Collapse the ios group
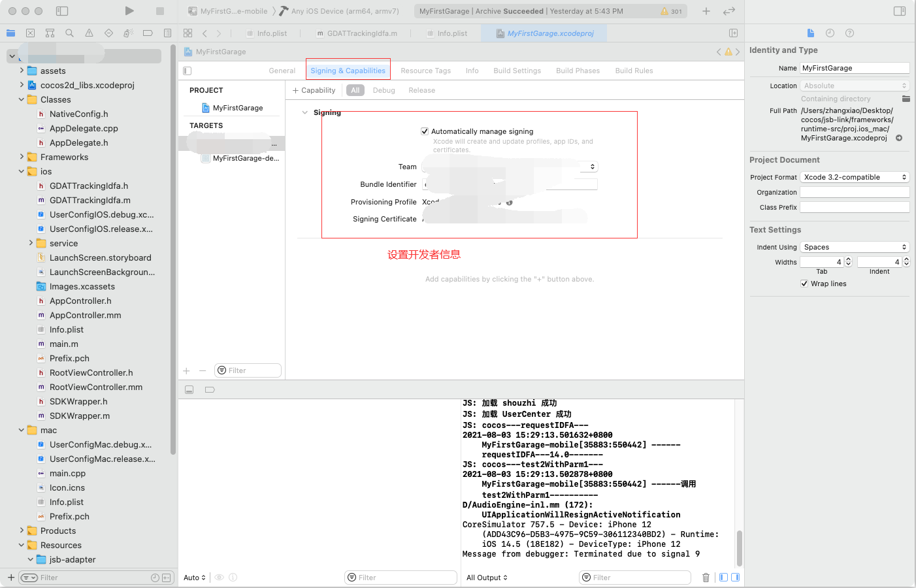 (22, 171)
